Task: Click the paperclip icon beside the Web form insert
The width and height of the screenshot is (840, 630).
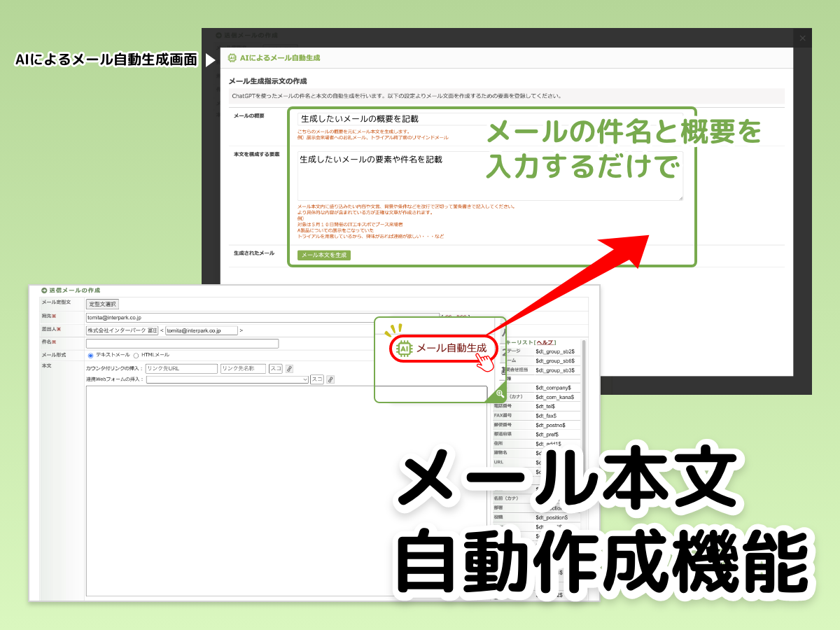Action: pyautogui.click(x=330, y=379)
